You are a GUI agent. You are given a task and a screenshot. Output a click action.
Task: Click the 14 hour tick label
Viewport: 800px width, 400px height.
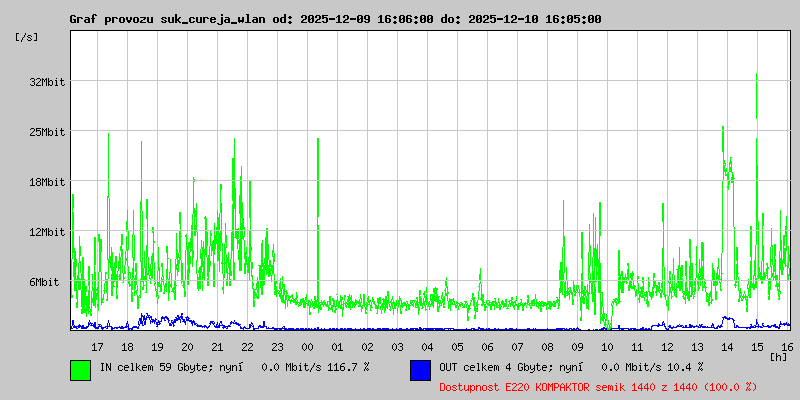coord(728,347)
